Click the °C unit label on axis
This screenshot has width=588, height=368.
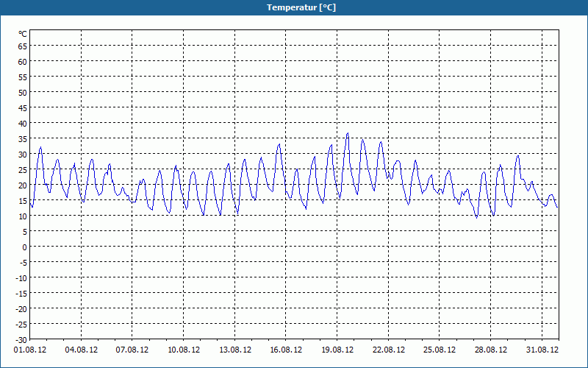[23, 34]
